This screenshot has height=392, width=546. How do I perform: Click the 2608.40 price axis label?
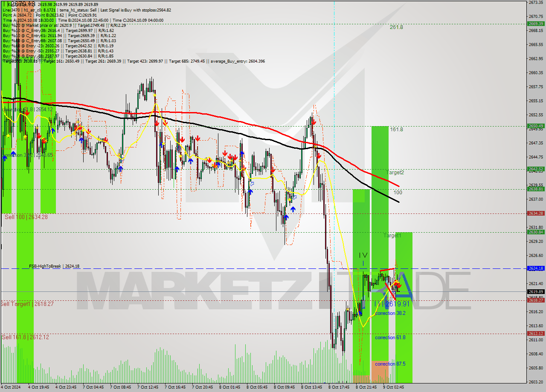tap(536, 354)
